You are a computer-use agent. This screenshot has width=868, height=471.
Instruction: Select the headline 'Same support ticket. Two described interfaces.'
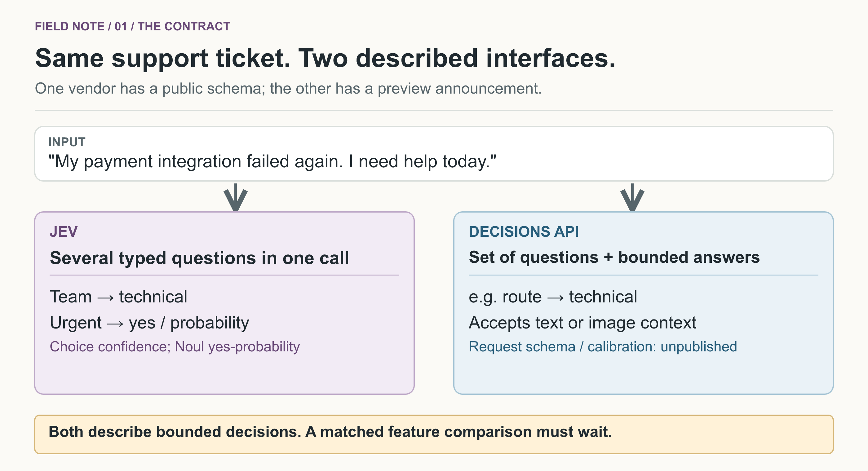pyautogui.click(x=325, y=58)
